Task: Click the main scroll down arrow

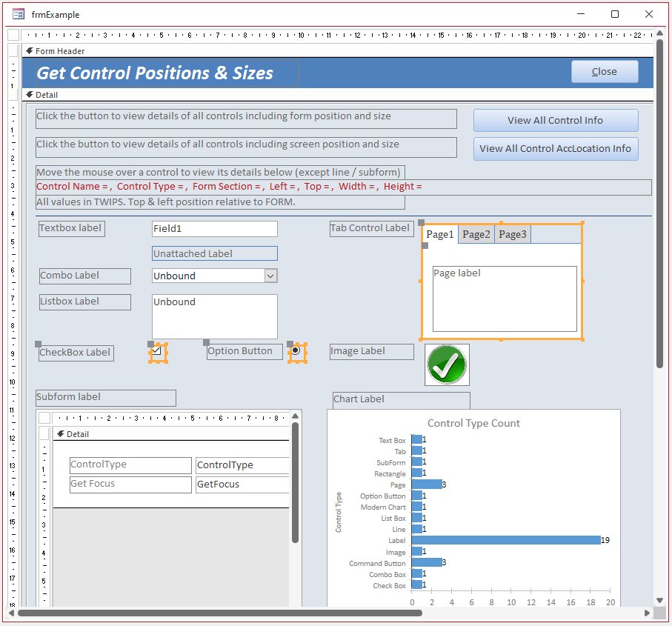Action: pos(659,601)
